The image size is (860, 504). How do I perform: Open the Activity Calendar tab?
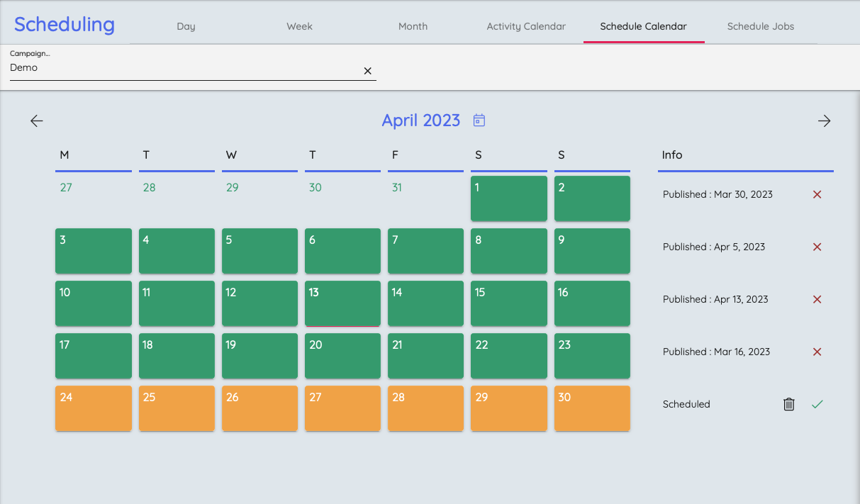pyautogui.click(x=526, y=26)
